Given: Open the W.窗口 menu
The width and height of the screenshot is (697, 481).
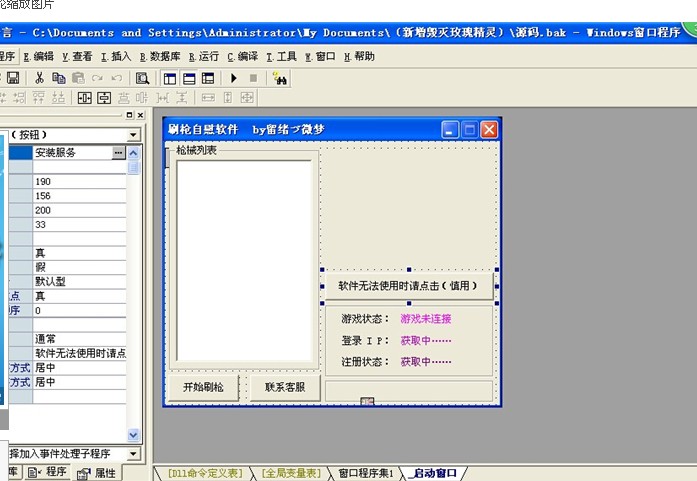Looking at the screenshot, I should [320, 56].
